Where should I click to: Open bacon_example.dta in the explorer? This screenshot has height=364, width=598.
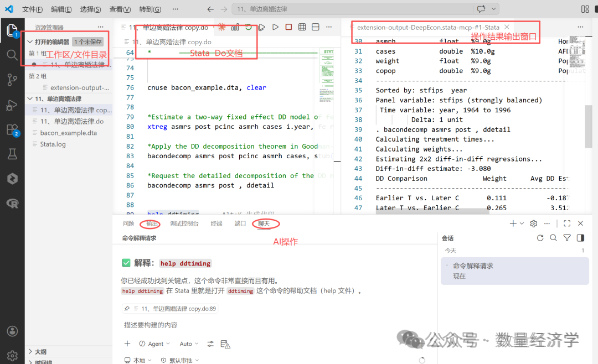pos(69,133)
